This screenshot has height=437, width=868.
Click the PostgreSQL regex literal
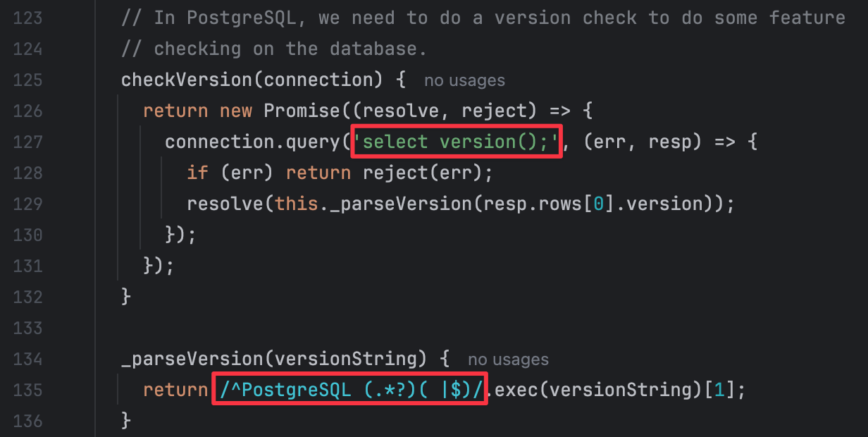click(x=349, y=390)
